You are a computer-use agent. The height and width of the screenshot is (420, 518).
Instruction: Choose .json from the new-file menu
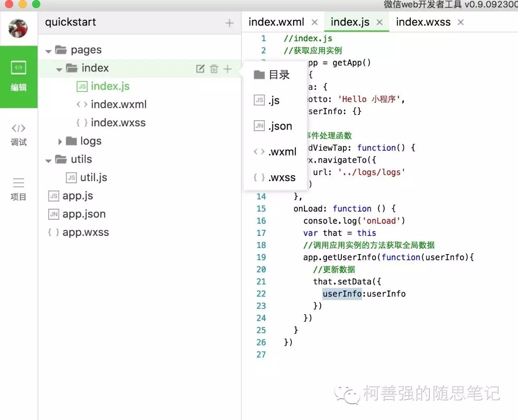click(x=273, y=126)
